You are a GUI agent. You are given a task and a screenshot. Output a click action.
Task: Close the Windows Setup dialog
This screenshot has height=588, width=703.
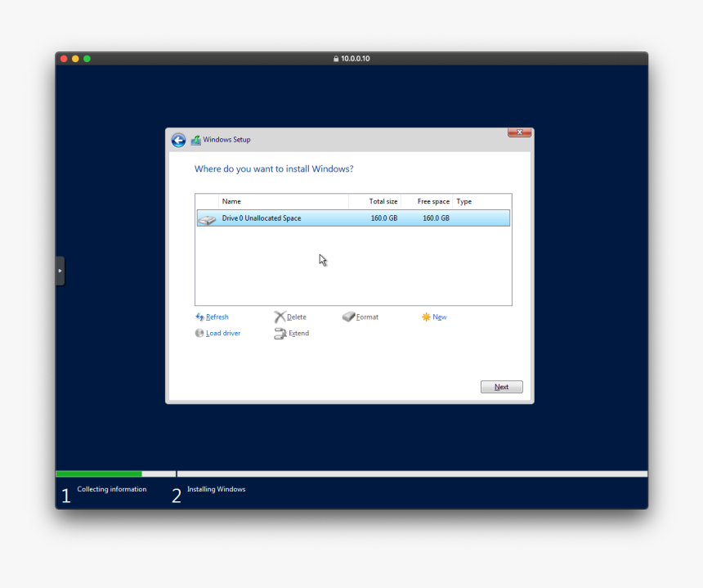520,132
